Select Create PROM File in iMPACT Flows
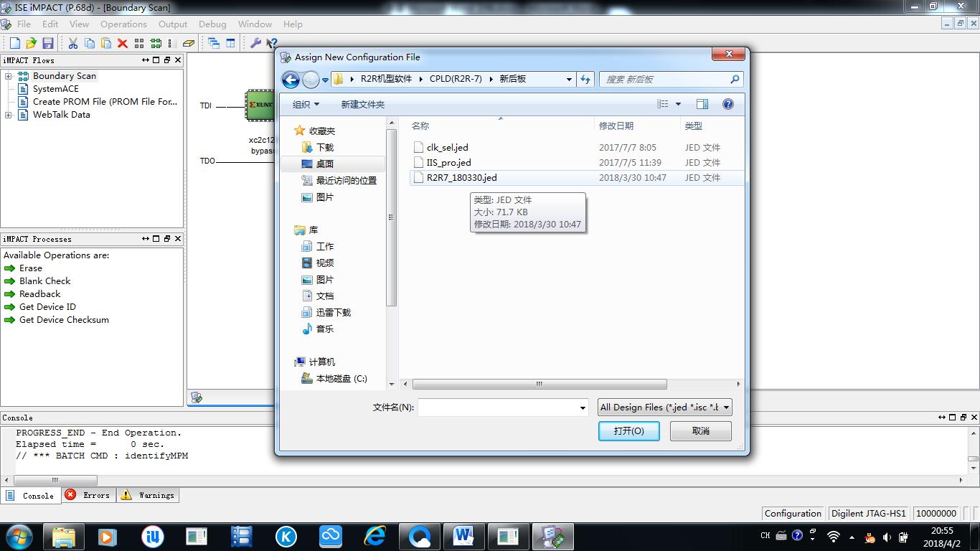980x551 pixels. (105, 102)
